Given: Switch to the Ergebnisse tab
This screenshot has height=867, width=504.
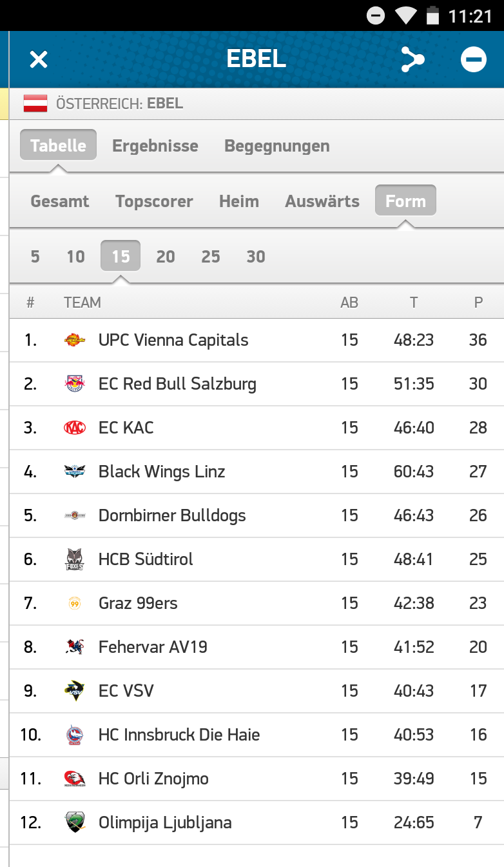Looking at the screenshot, I should coord(155,146).
